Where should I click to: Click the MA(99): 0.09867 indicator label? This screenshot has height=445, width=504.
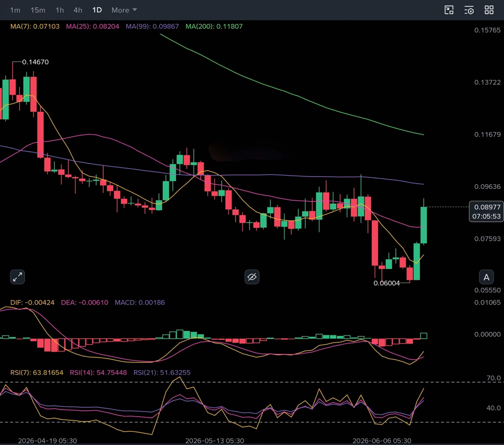click(152, 26)
